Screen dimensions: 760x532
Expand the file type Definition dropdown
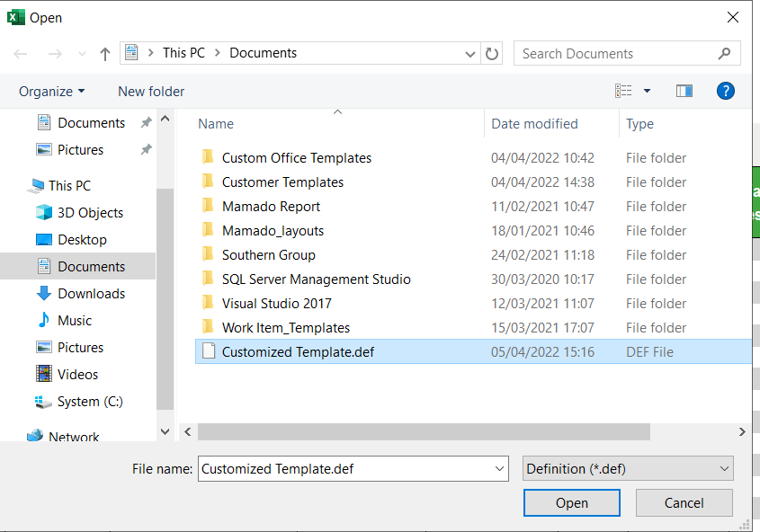coord(628,468)
